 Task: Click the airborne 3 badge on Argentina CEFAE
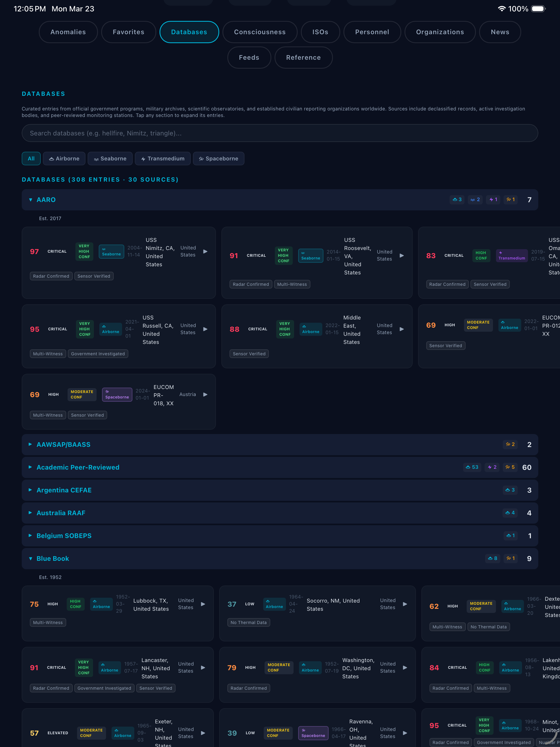point(510,490)
